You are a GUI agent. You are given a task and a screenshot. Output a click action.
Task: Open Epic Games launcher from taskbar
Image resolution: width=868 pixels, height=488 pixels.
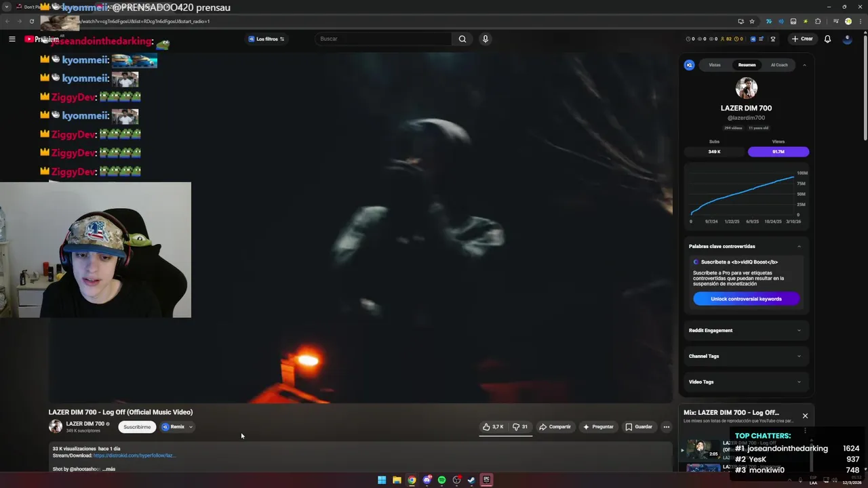coord(486,480)
